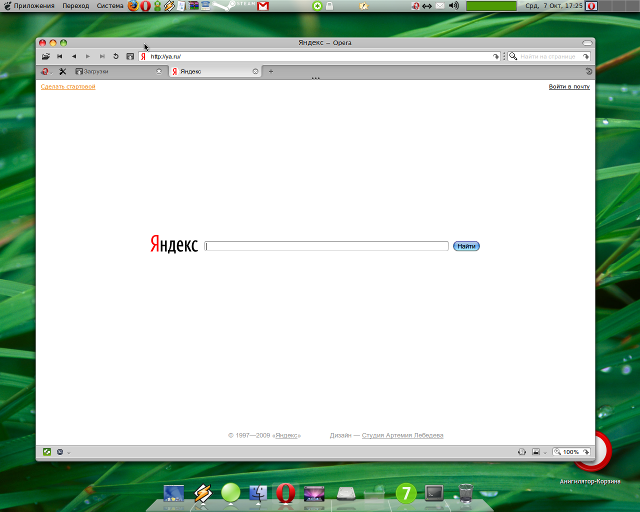The image size is (640, 512).
Task: Click the Opera icon in the dock
Action: [286, 493]
